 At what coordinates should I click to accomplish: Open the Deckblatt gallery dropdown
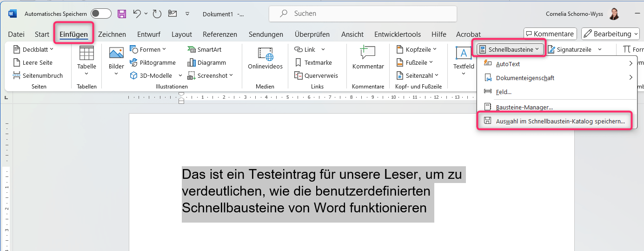pyautogui.click(x=33, y=49)
